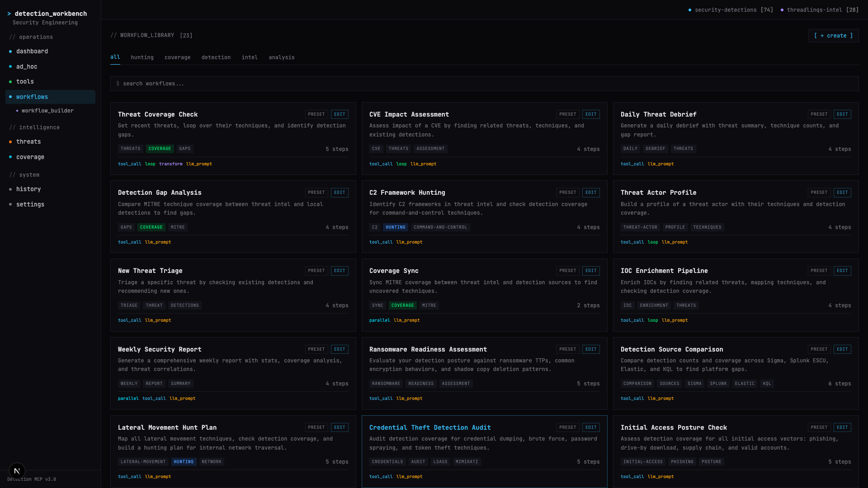The height and width of the screenshot is (488, 868).
Task: Go to coverage in sidebar
Action: [50, 157]
